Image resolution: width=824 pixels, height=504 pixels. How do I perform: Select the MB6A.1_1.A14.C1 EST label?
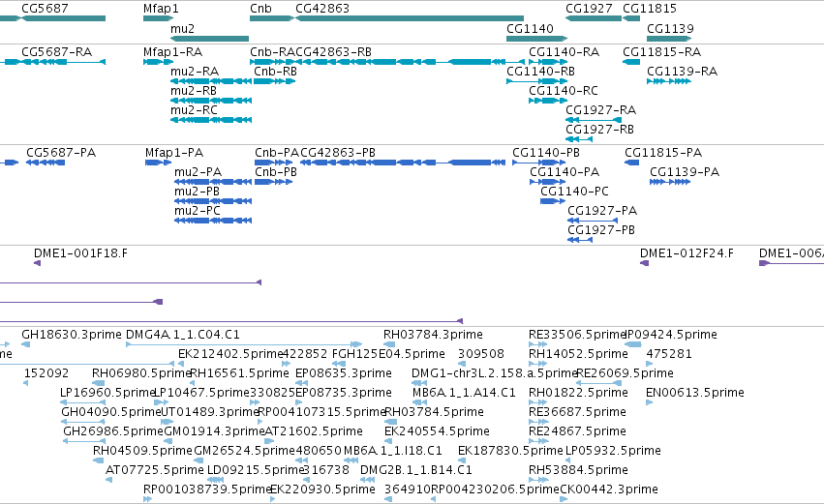(464, 393)
